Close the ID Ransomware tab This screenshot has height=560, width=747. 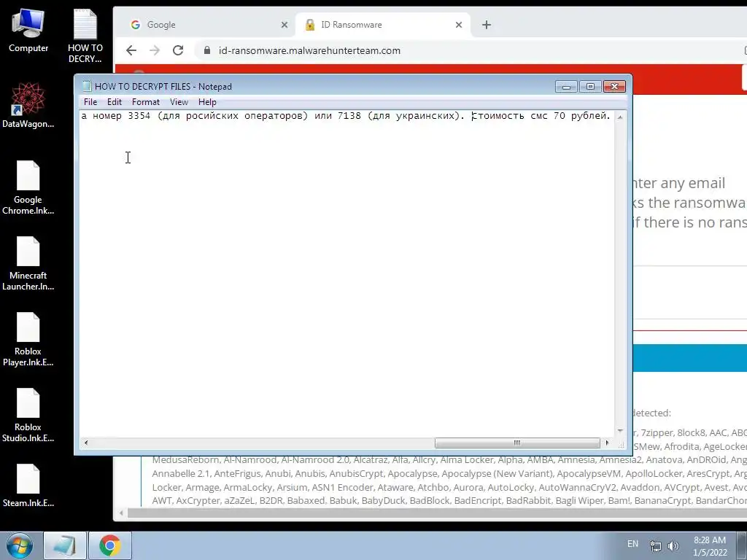coord(459,25)
